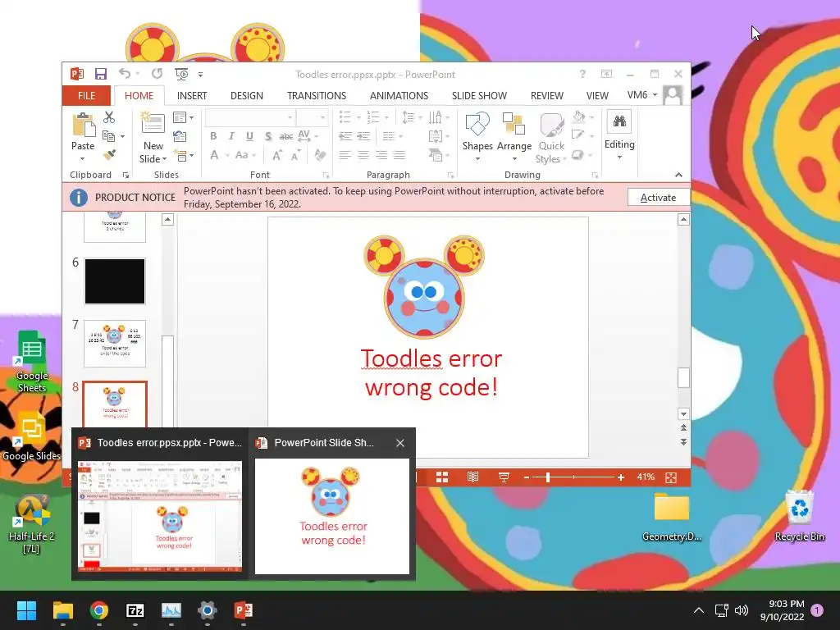
Task: Justify the paragraph text
Action: click(x=399, y=155)
